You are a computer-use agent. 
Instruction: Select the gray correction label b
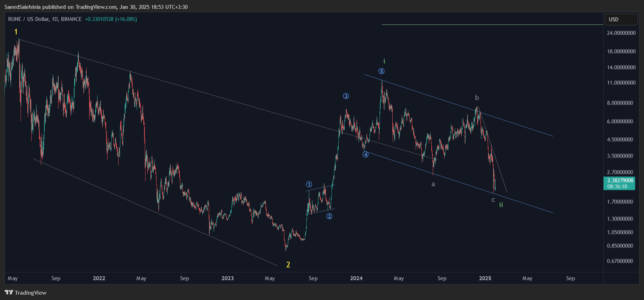point(477,98)
